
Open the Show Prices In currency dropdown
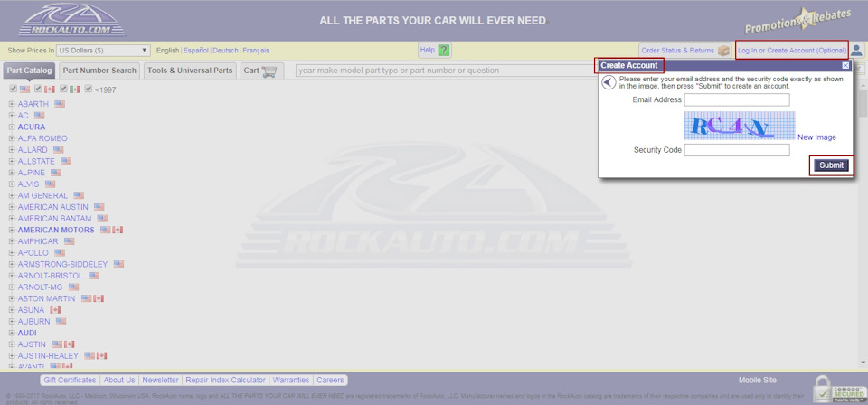[x=103, y=51]
